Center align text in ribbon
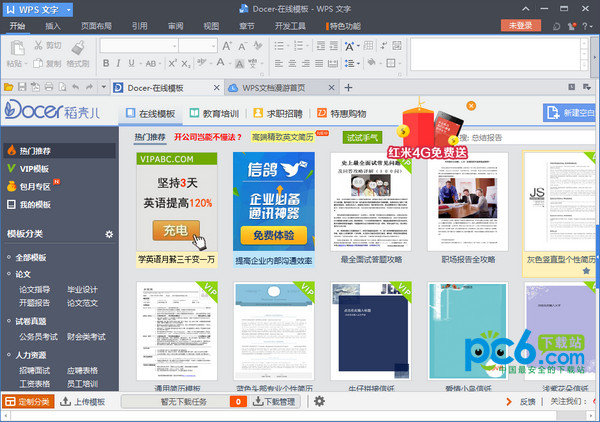This screenshot has width=600, height=422. [292, 63]
